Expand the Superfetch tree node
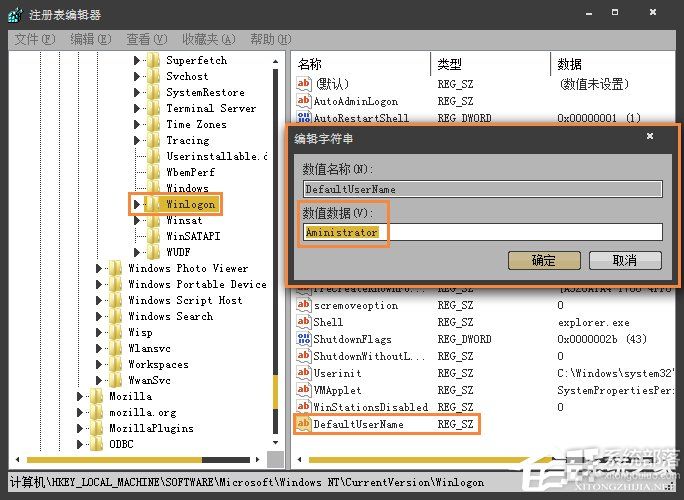This screenshot has width=684, height=500. [x=137, y=60]
